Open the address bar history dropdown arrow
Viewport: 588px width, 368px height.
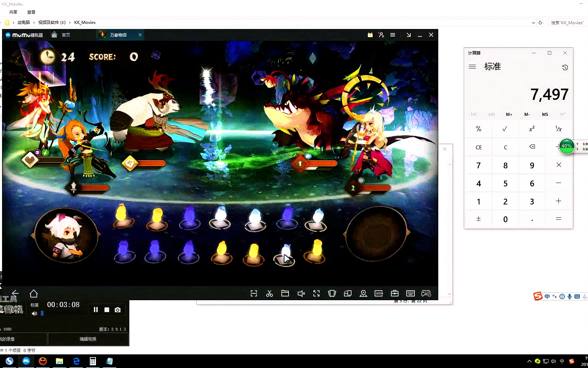533,23
